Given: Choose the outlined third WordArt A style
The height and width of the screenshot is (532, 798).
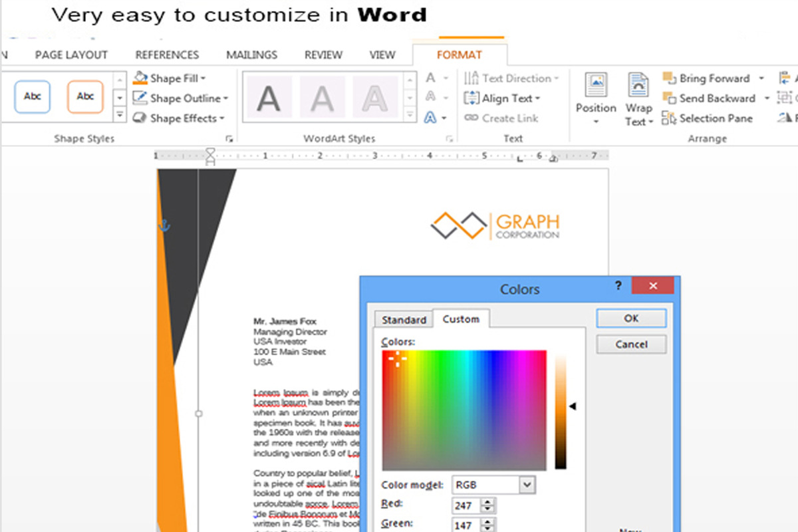Looking at the screenshot, I should (375, 98).
